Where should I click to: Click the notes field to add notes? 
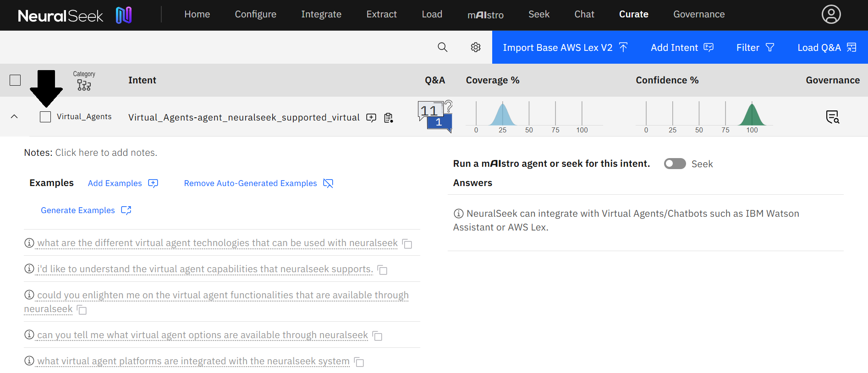pyautogui.click(x=106, y=153)
